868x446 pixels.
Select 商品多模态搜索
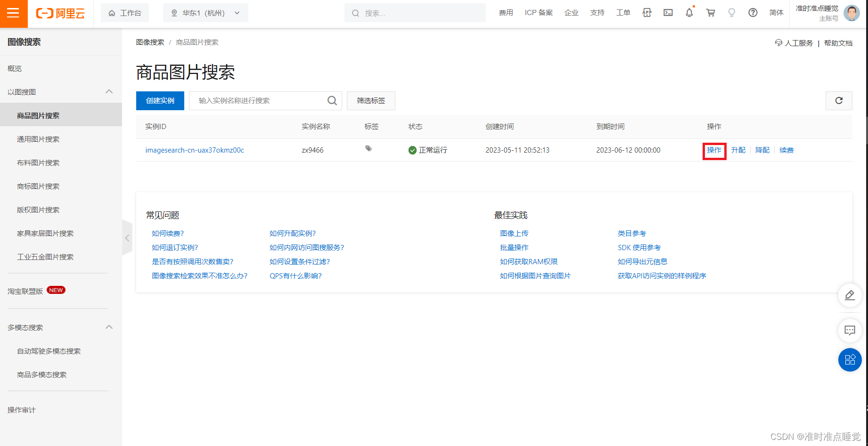(x=42, y=374)
